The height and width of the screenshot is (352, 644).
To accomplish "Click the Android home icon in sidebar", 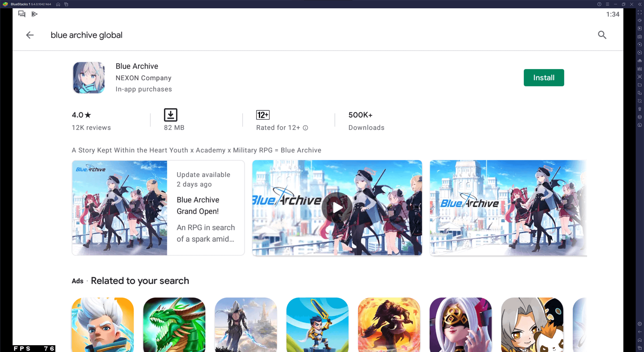I will click(x=640, y=340).
